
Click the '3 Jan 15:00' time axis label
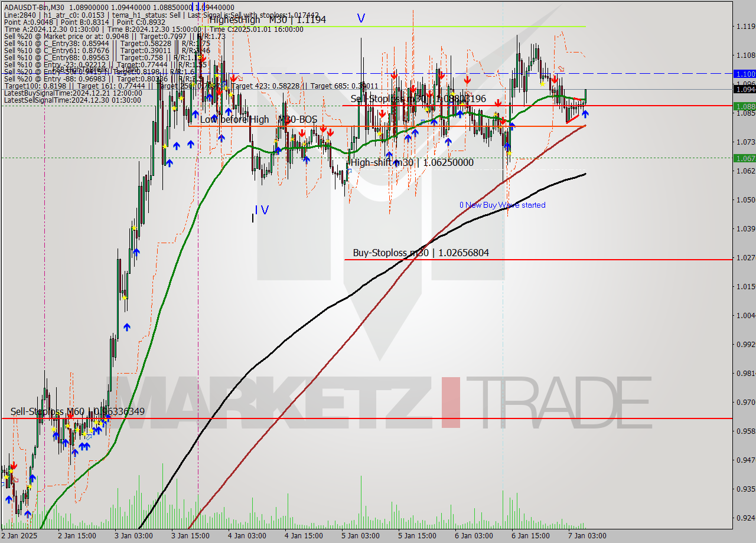pos(190,536)
